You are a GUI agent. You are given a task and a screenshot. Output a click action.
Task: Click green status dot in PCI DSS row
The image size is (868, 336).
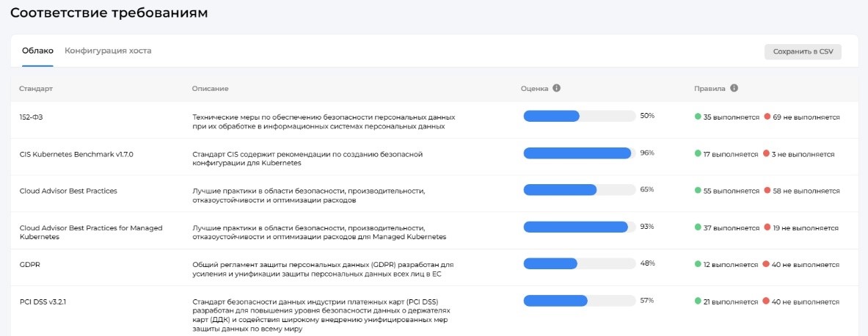pyautogui.click(x=698, y=301)
